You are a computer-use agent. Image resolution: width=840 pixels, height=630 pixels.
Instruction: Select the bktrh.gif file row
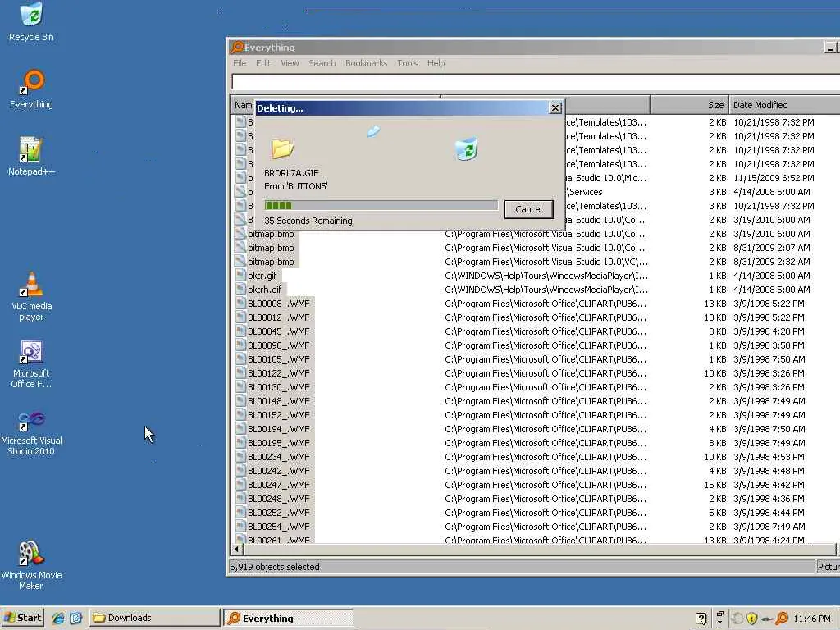click(535, 290)
